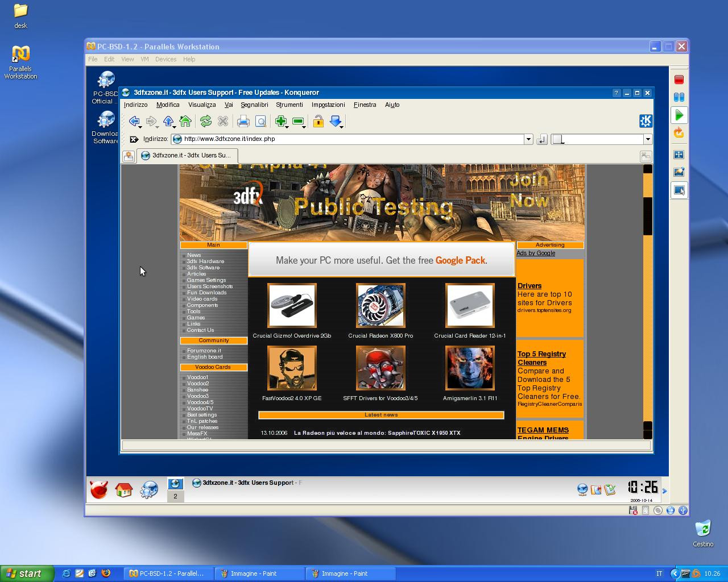Open find with the magnifier page icon
This screenshot has height=582, width=728.
260,121
